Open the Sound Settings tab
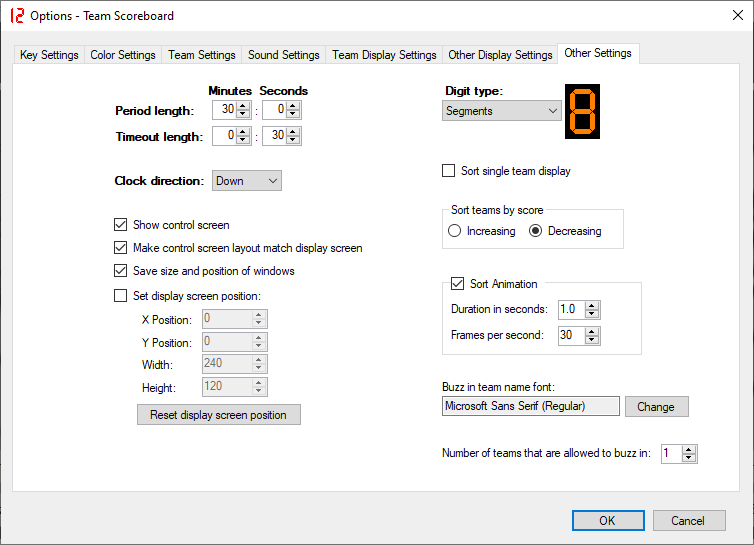The image size is (754, 545). [x=283, y=55]
